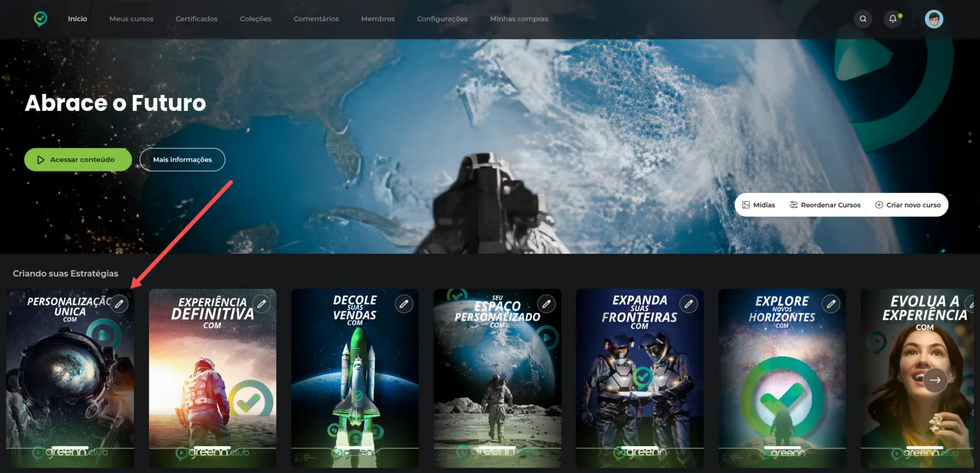Open the Coleções menu item
Viewport: 980px width, 473px height.
255,19
